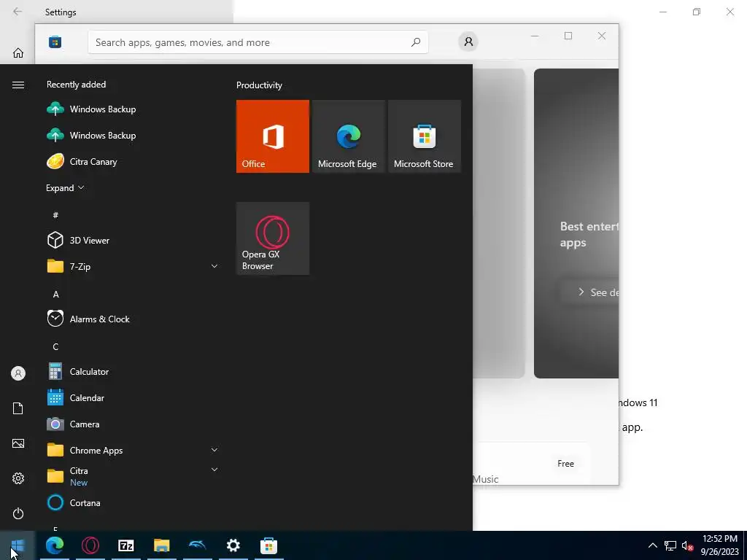The height and width of the screenshot is (560, 747).
Task: Click the # letter header in app list
Action: [x=55, y=215]
